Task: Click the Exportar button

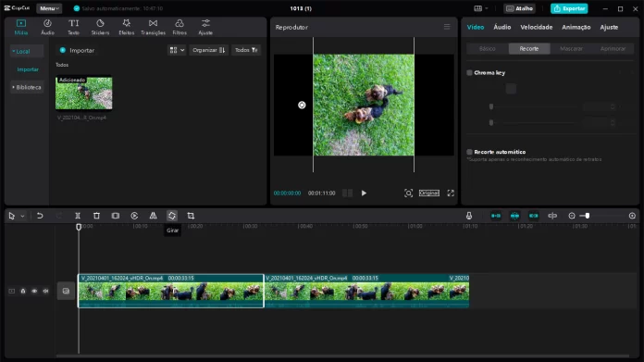Action: pos(569,8)
